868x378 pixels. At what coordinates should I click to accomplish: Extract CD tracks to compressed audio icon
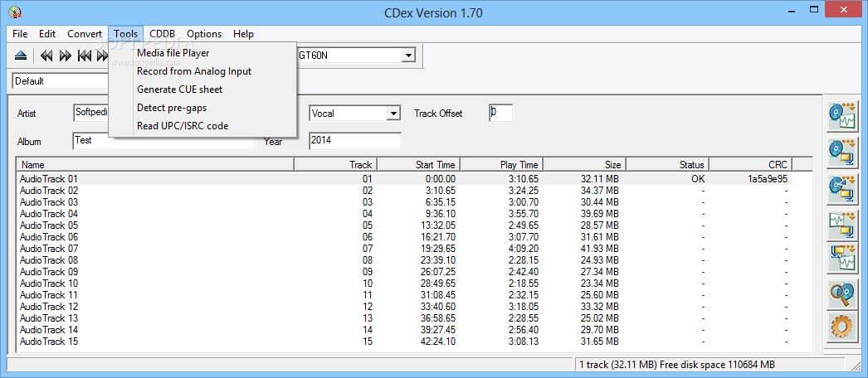[841, 152]
